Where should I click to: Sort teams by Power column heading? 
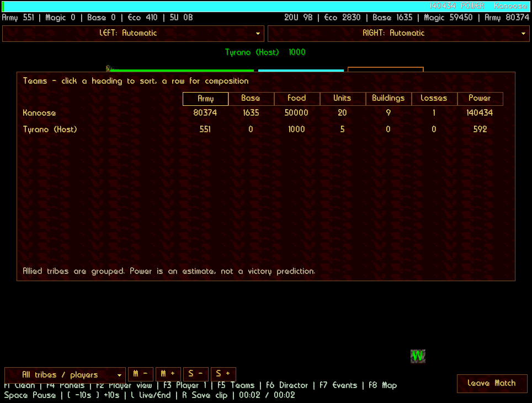click(x=480, y=99)
